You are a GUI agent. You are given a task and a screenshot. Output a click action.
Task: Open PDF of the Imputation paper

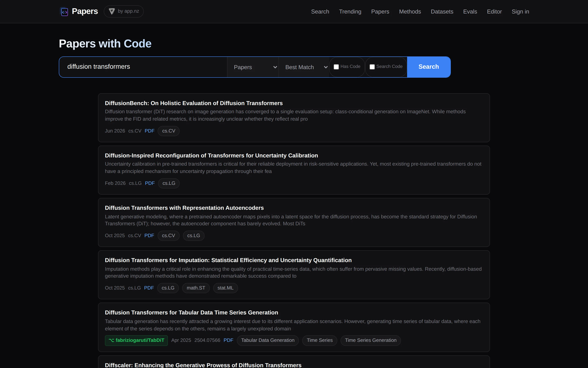(x=149, y=288)
